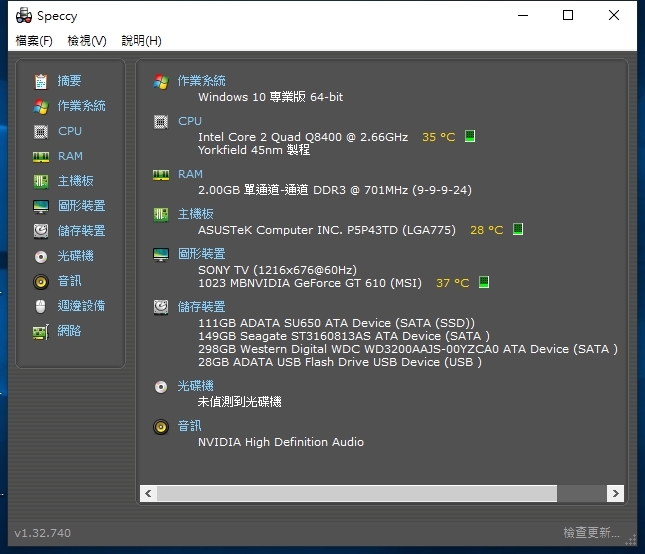Click the 光碟機 disc icon in sidebar
This screenshot has width=645, height=554.
(x=41, y=257)
